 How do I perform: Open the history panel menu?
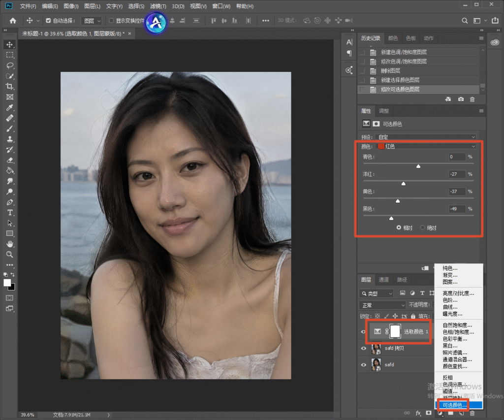(x=481, y=38)
